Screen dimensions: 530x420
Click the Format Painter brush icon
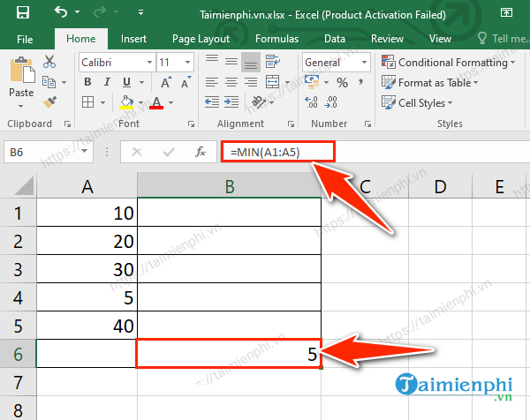click(x=49, y=102)
